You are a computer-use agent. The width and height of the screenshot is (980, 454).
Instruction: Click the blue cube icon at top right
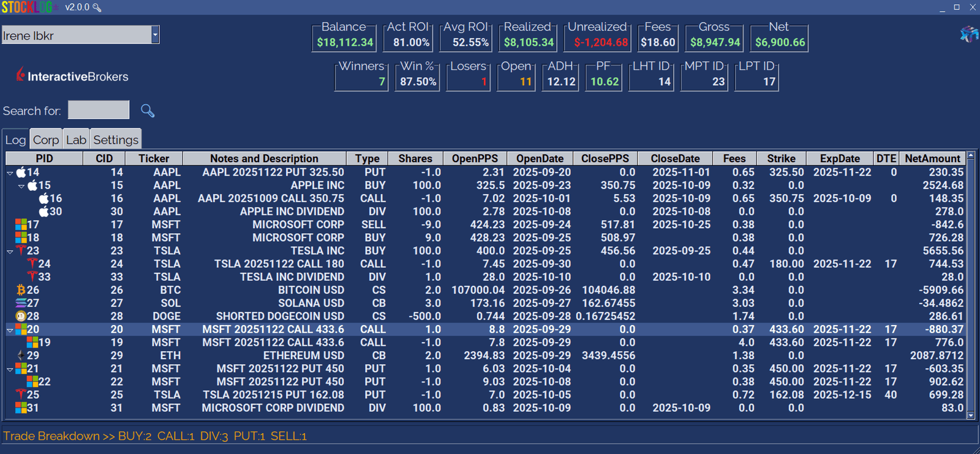[x=968, y=34]
